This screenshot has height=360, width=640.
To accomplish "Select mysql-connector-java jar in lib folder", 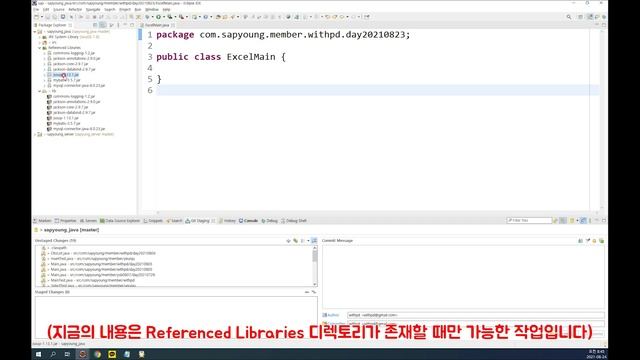I will (79, 129).
